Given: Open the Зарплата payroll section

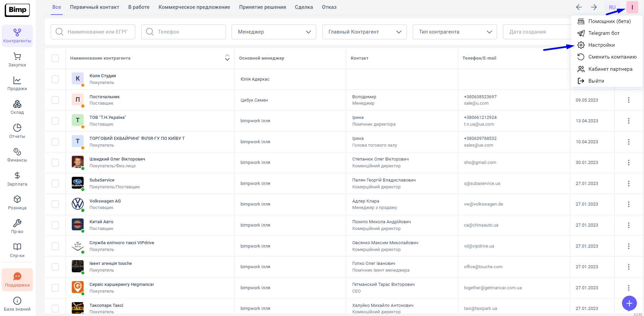Looking at the screenshot, I should [x=17, y=179].
